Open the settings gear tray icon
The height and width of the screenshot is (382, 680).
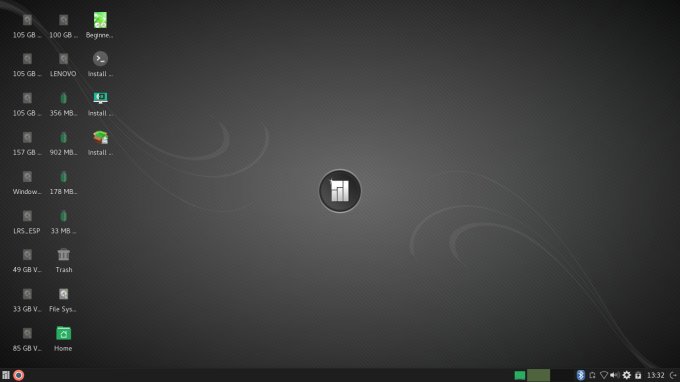click(x=627, y=375)
